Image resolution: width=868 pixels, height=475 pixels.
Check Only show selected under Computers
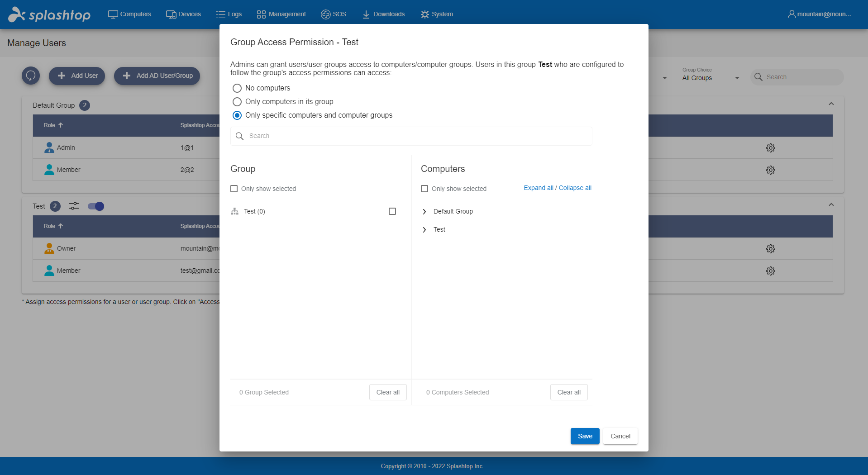point(424,189)
